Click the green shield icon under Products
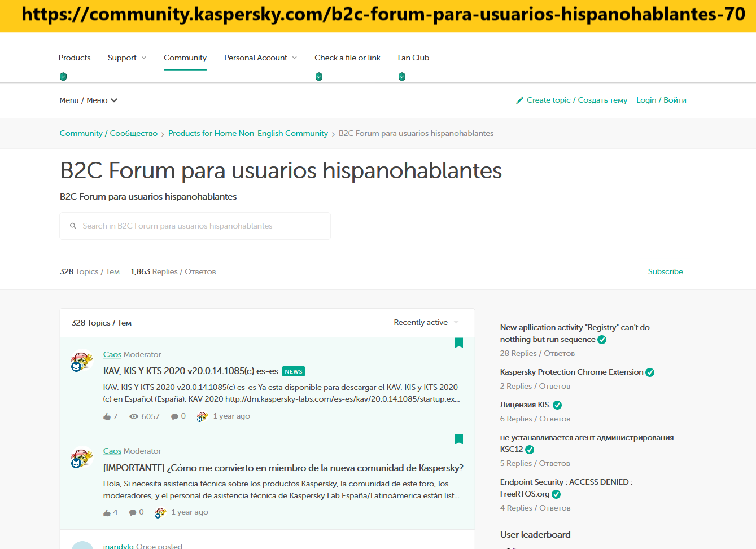 pos(63,77)
